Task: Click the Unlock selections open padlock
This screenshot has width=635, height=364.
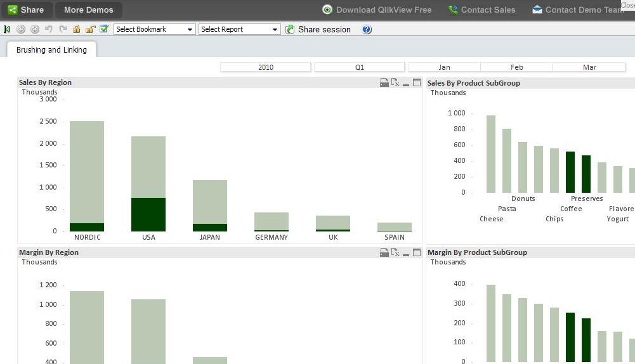Action: click(x=90, y=29)
